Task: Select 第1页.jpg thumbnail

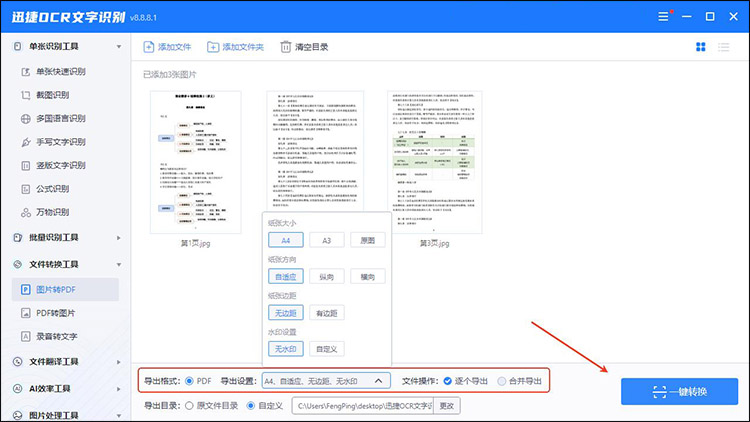Action: pyautogui.click(x=196, y=162)
